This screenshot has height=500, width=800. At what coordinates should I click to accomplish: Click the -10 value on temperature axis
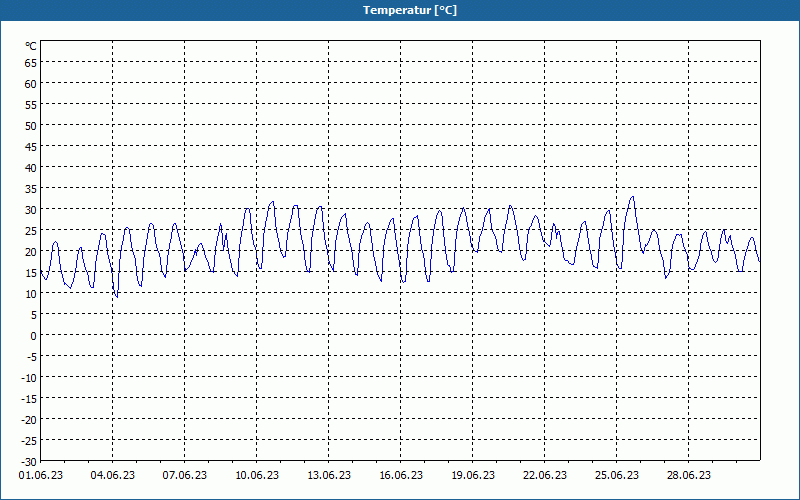pyautogui.click(x=29, y=378)
